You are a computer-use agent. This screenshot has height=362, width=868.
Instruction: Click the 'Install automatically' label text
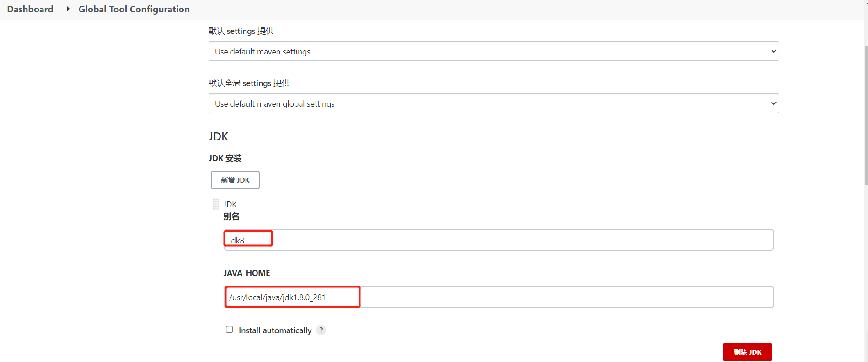275,330
